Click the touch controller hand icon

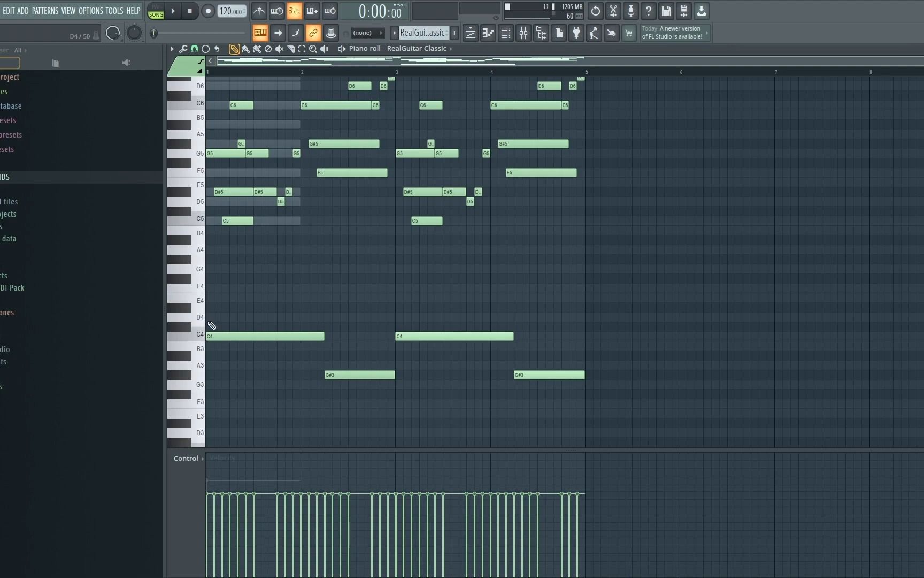(x=612, y=33)
